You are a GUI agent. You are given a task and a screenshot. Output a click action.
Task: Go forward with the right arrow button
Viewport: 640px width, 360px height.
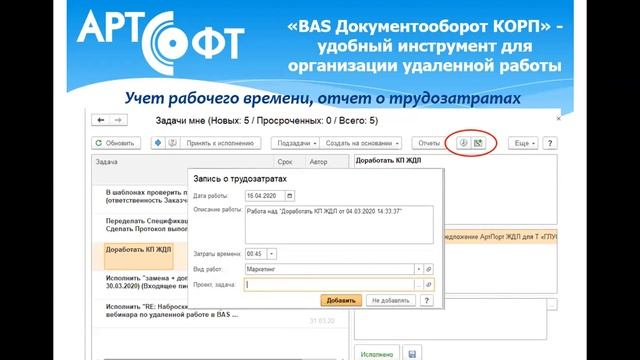(x=118, y=120)
